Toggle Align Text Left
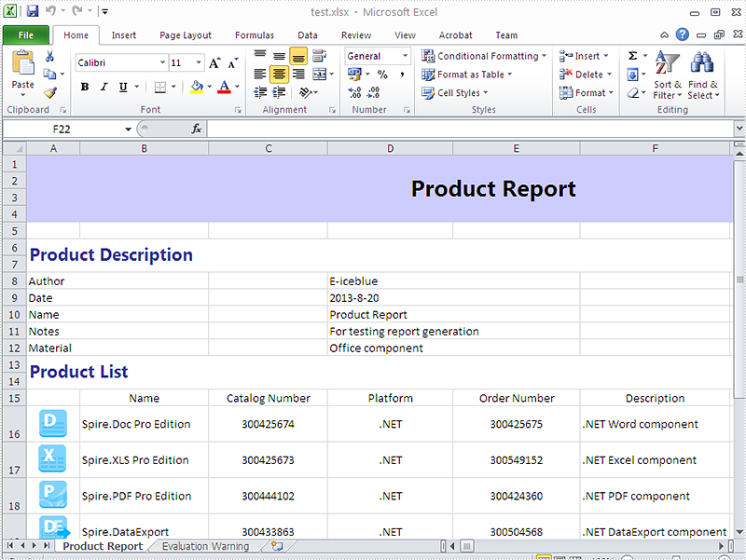This screenshot has height=560, width=746. (260, 75)
